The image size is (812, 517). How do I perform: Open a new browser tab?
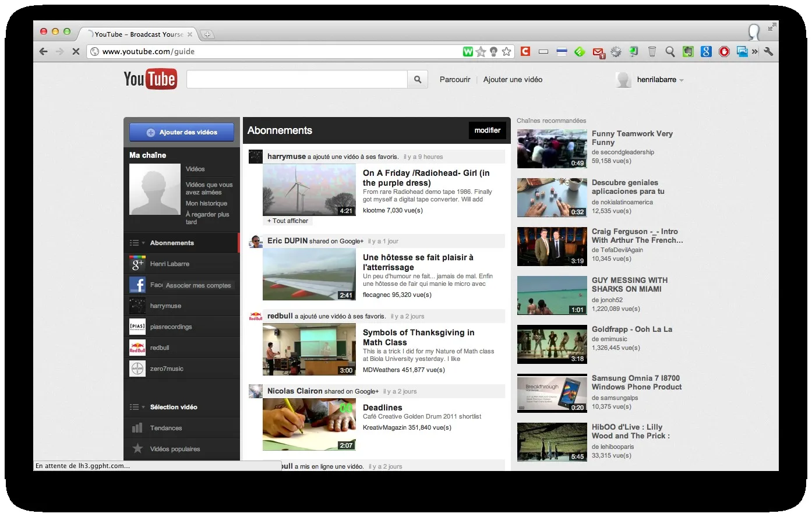(x=207, y=34)
